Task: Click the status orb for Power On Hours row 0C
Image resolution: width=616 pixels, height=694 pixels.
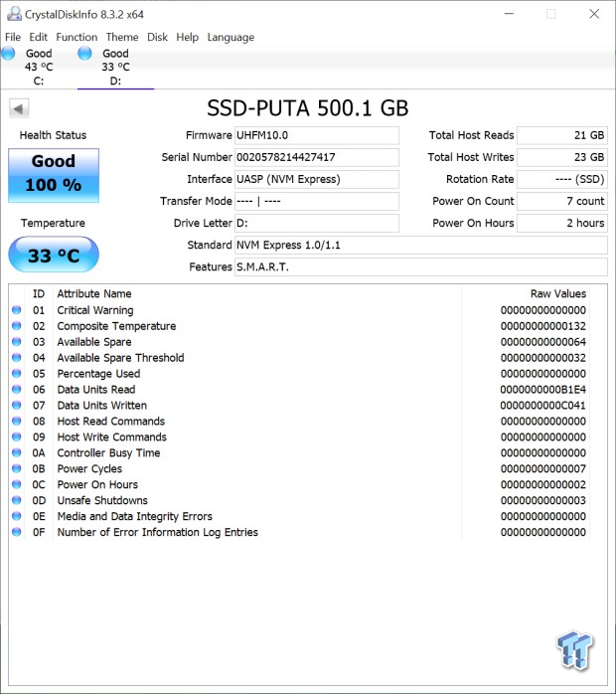Action: click(x=17, y=484)
